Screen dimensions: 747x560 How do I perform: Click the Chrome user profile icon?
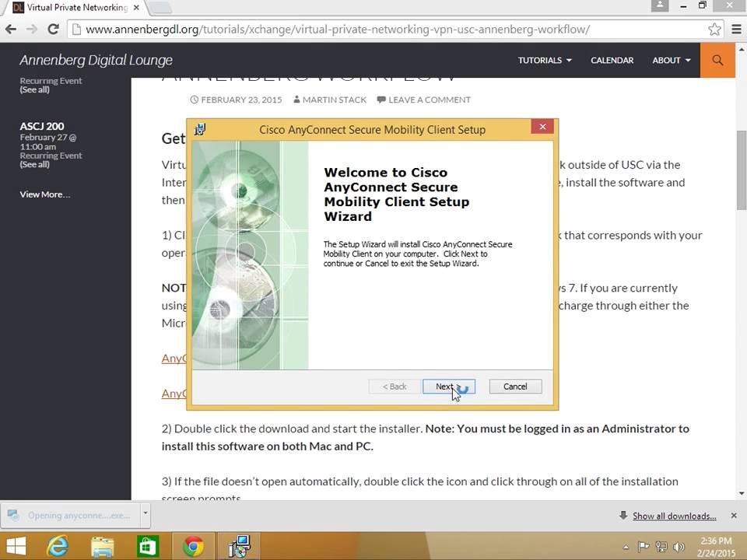pos(660,5)
